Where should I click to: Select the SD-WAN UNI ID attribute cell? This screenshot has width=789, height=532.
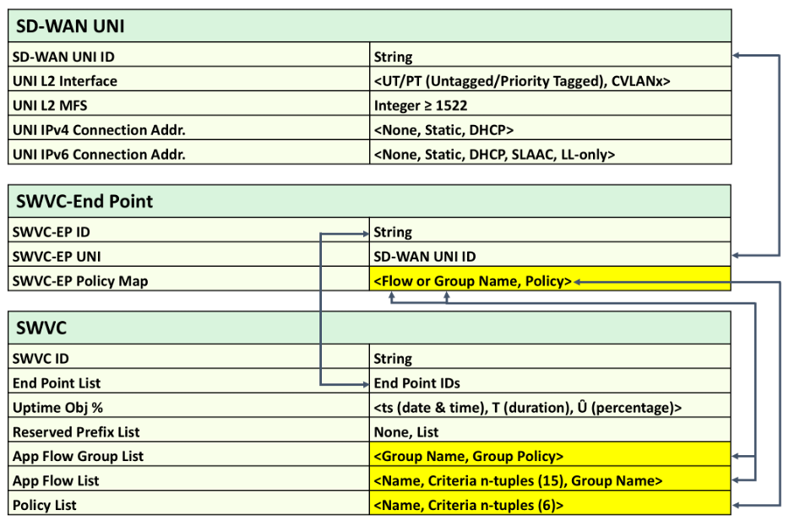pos(188,56)
